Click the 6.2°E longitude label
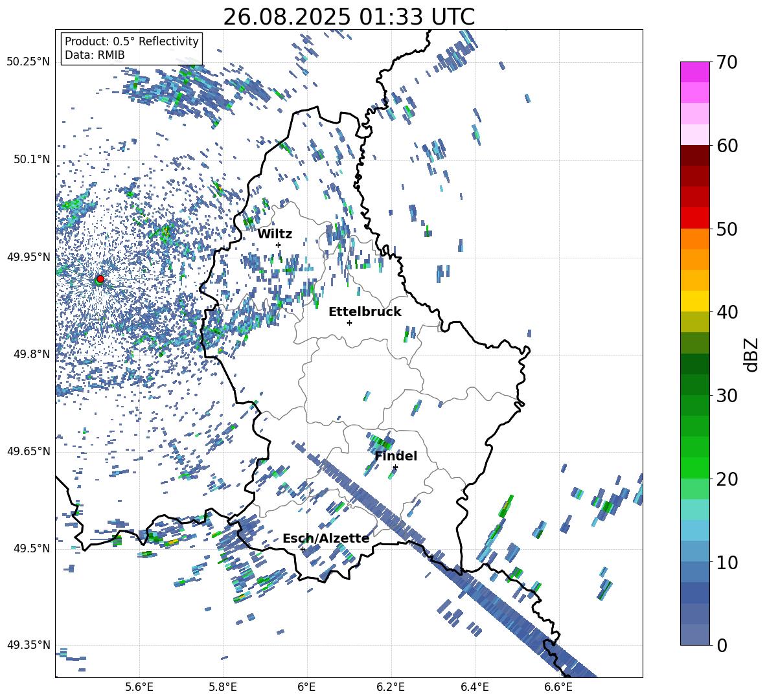This screenshot has width=767, height=700. (391, 687)
